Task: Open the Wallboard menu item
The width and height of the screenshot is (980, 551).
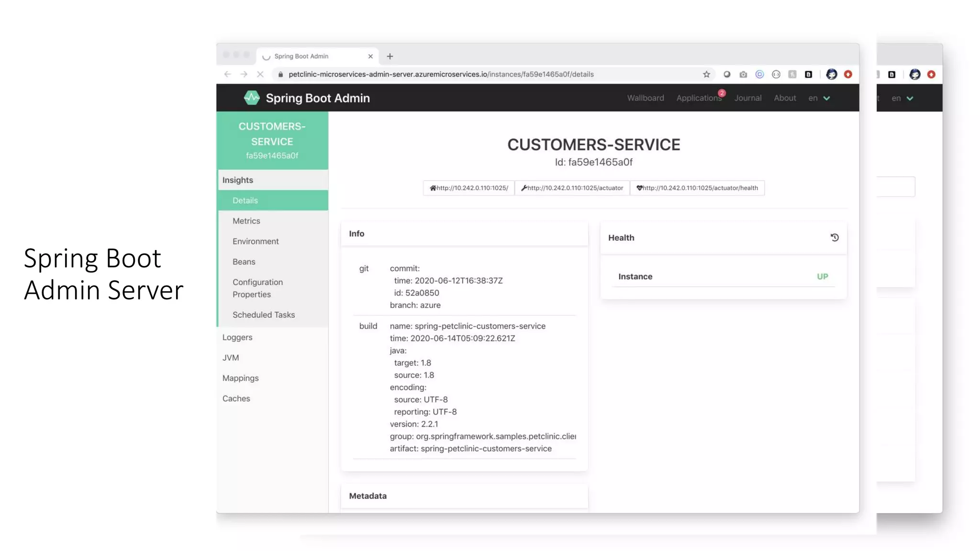Action: click(646, 98)
